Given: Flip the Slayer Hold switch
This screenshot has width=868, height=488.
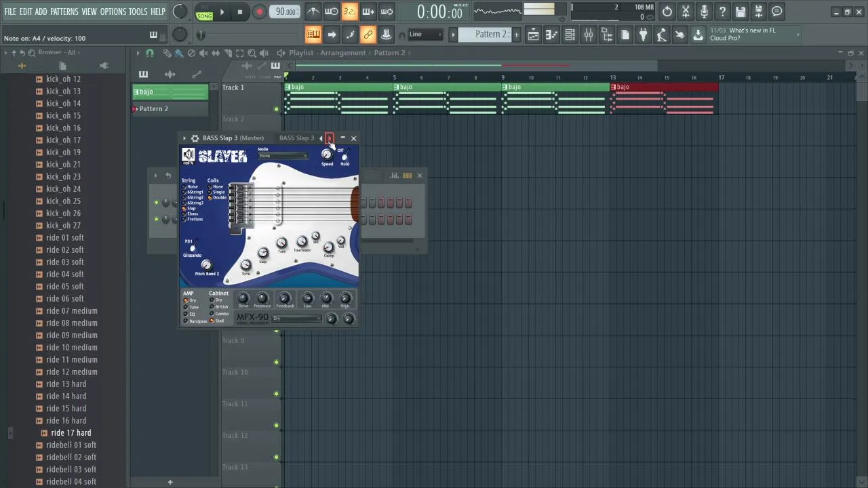Looking at the screenshot, I should coord(344,156).
